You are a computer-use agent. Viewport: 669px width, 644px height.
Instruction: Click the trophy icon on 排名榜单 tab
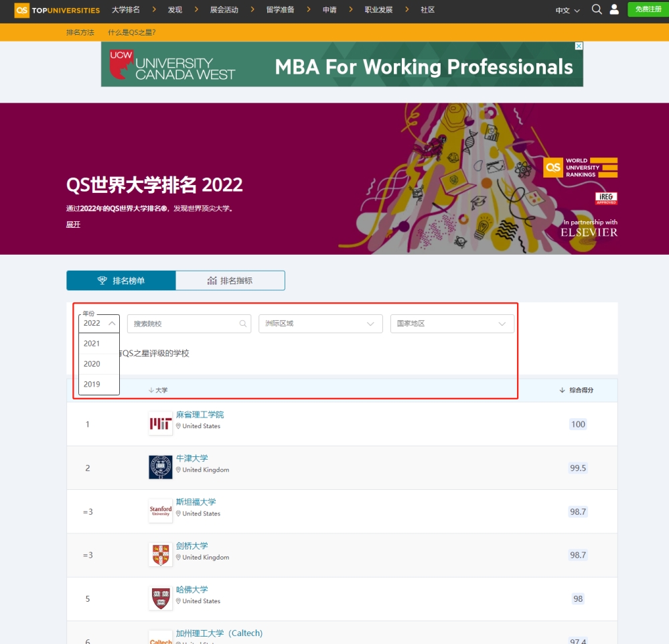102,280
